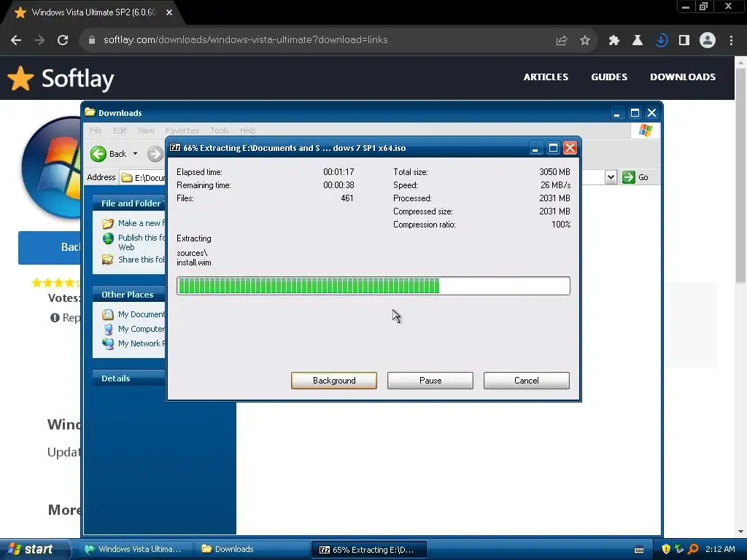This screenshot has height=560, width=747.
Task: Click the Forward arrow in Downloads window
Action: click(155, 154)
